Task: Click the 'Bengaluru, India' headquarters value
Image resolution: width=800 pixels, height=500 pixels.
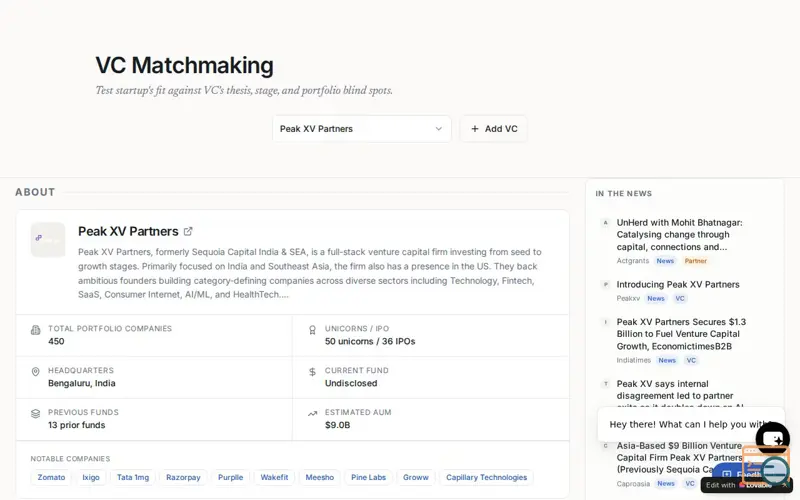Action: coord(82,383)
